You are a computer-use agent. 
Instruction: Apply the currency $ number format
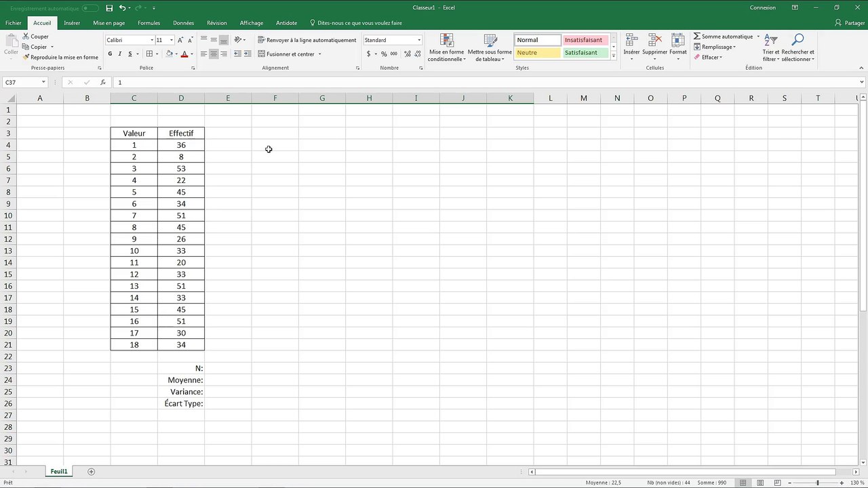point(369,54)
